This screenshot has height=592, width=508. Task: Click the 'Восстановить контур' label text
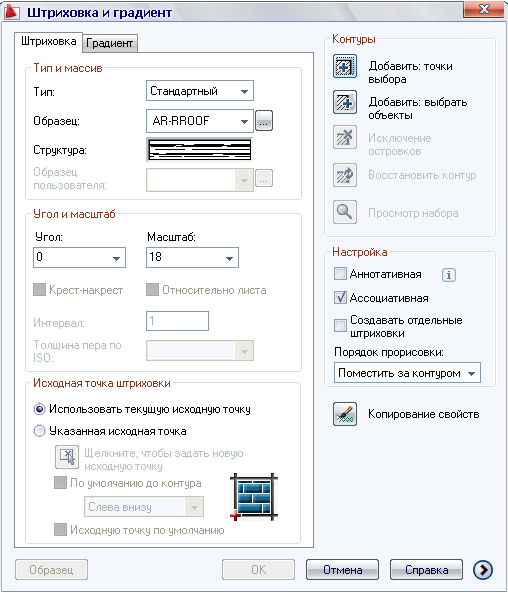click(x=422, y=175)
